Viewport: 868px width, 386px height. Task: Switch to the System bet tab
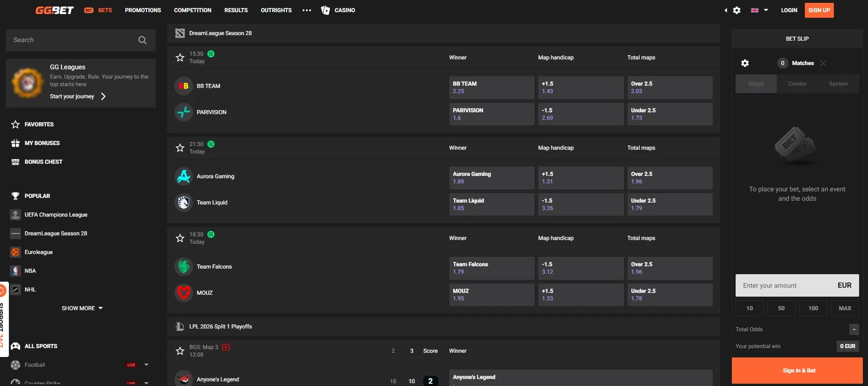click(839, 84)
